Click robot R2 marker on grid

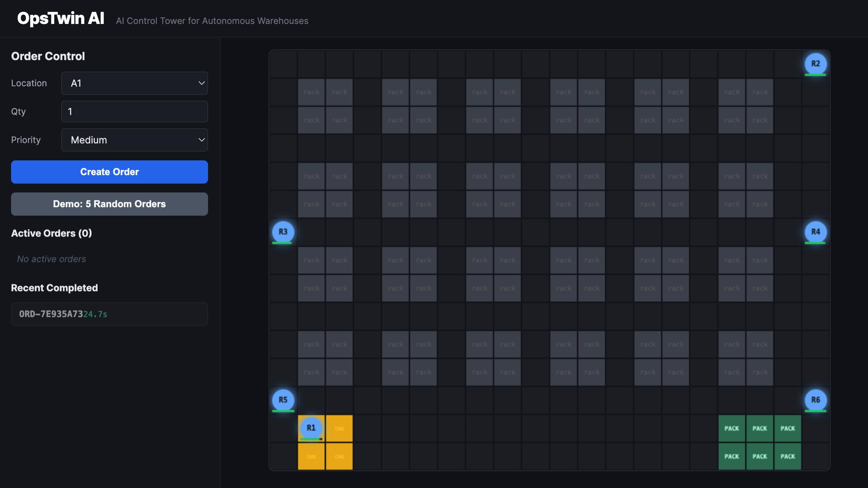815,64
